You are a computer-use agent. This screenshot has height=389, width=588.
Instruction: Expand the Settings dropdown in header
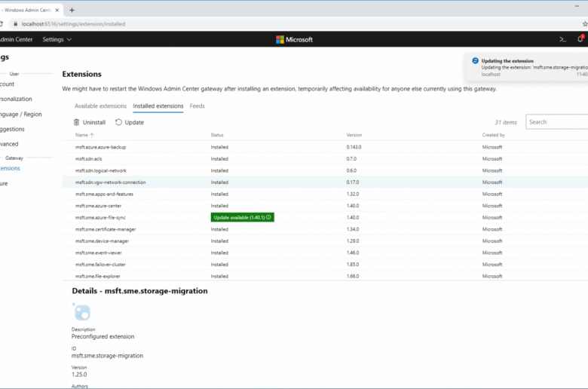pyautogui.click(x=57, y=39)
